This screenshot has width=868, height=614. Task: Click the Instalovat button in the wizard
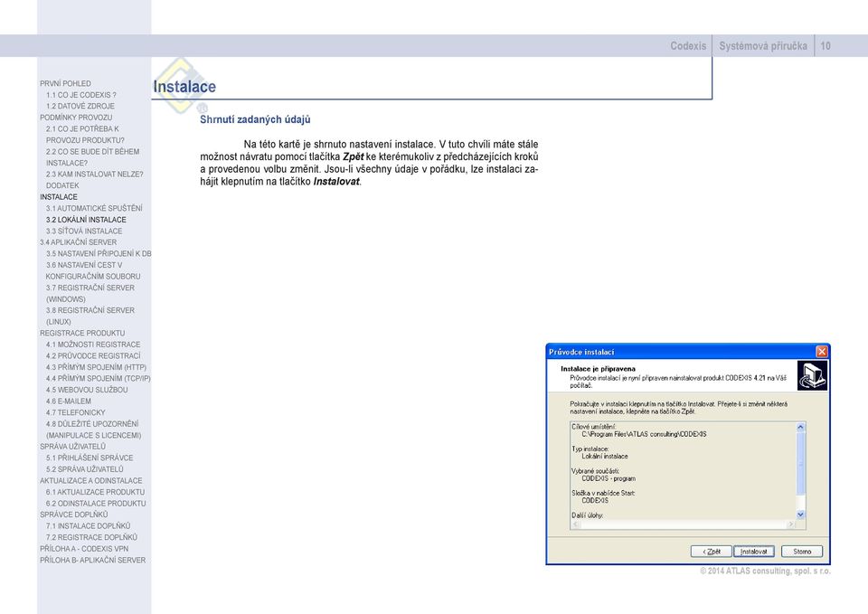tap(753, 552)
